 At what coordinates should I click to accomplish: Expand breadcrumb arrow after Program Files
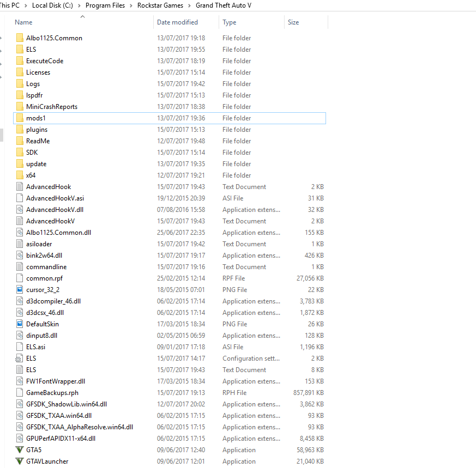131,6
